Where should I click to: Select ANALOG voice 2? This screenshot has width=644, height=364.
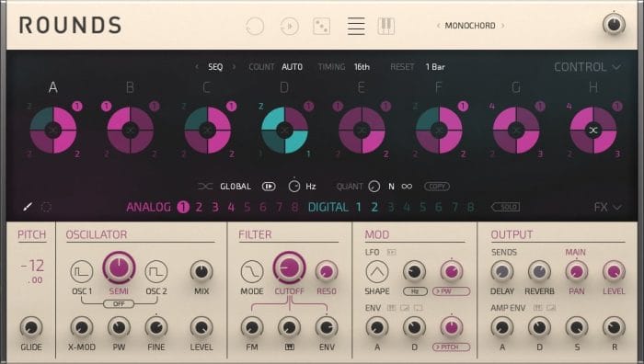point(199,207)
